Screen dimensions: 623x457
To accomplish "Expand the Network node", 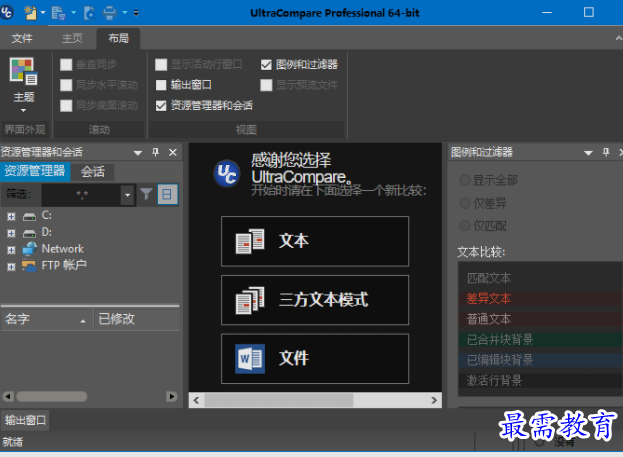I will 11,250.
